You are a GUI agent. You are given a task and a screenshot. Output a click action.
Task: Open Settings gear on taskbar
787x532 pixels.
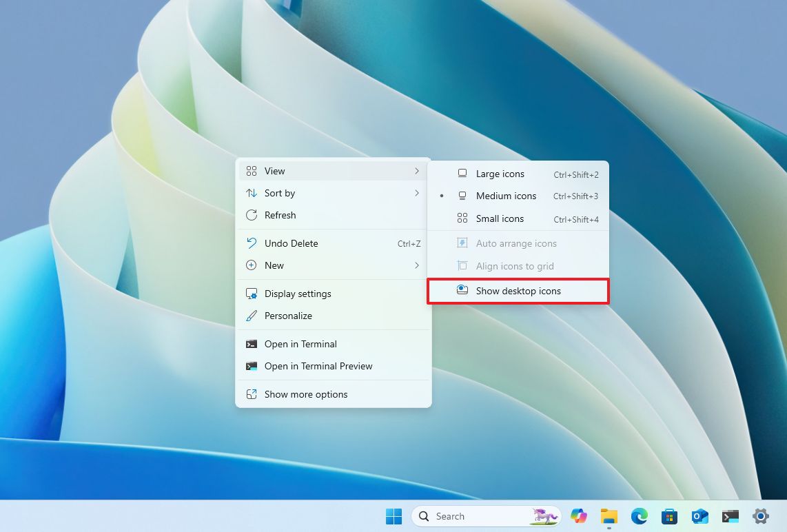pyautogui.click(x=761, y=516)
